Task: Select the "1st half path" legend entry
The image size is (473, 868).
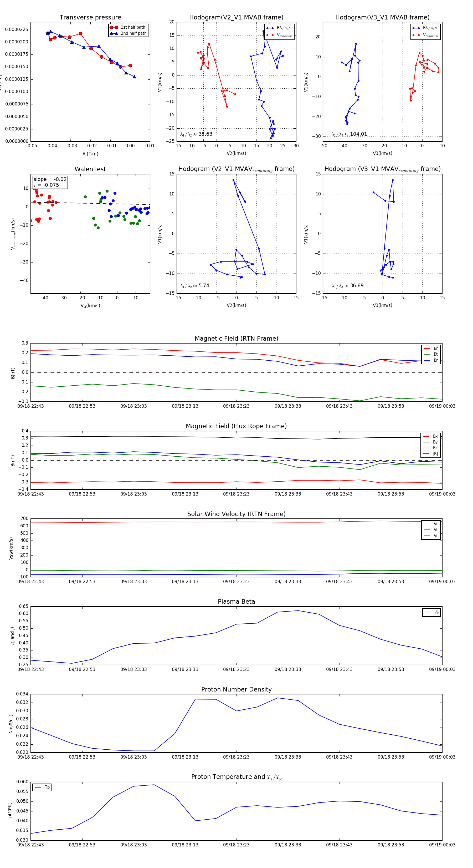Action: click(128, 27)
